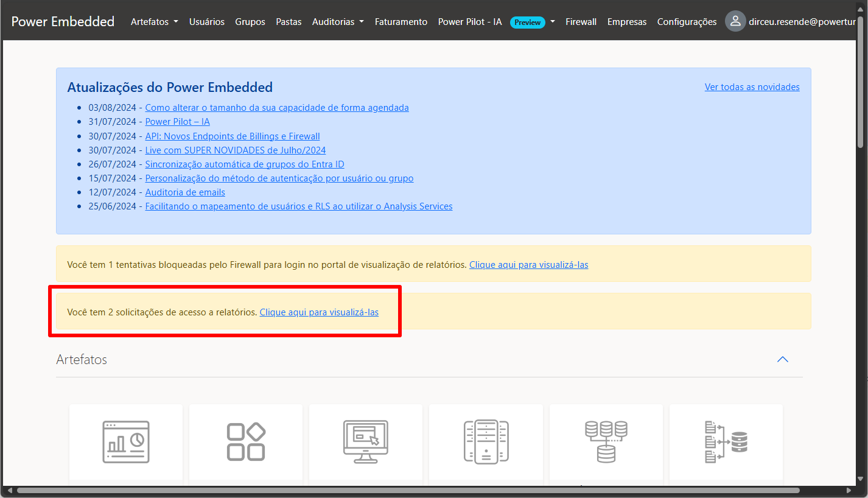Click 'Ver todas as novidades' link
Screen dimensions: 868x498
[x=752, y=87]
